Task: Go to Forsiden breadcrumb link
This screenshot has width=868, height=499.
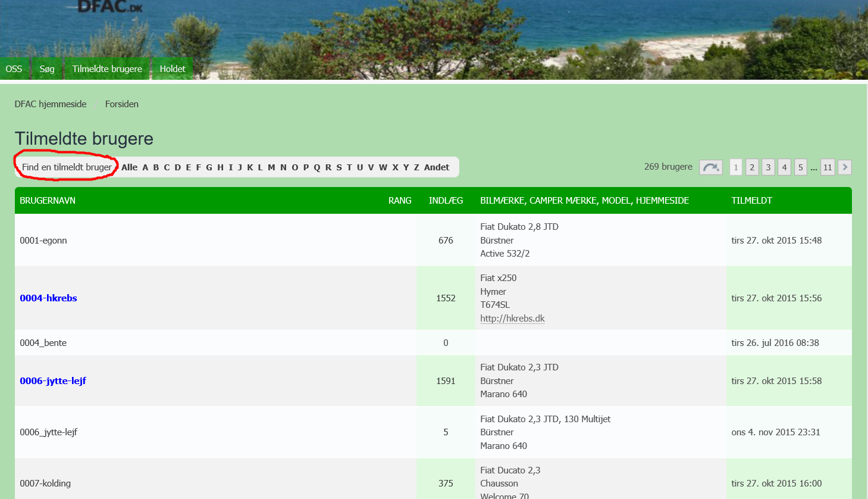Action: [122, 104]
